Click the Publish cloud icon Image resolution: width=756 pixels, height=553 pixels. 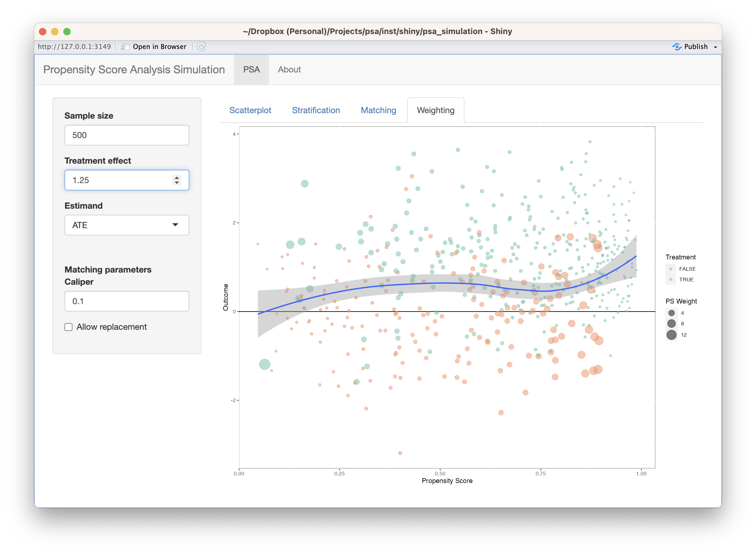pos(677,47)
